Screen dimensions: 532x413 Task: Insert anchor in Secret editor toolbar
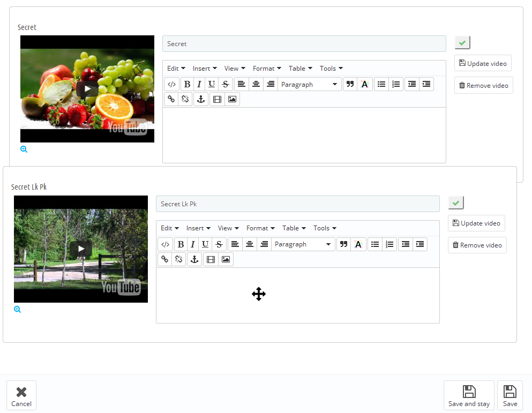[201, 99]
